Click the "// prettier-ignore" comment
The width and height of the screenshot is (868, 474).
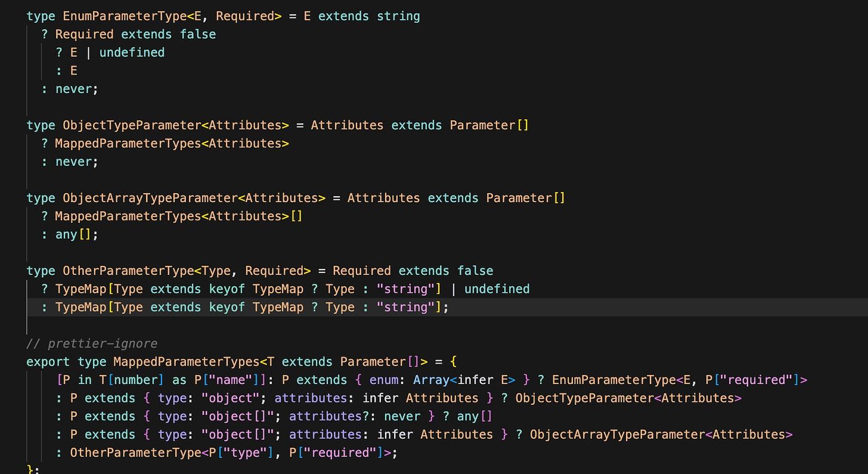click(x=92, y=343)
